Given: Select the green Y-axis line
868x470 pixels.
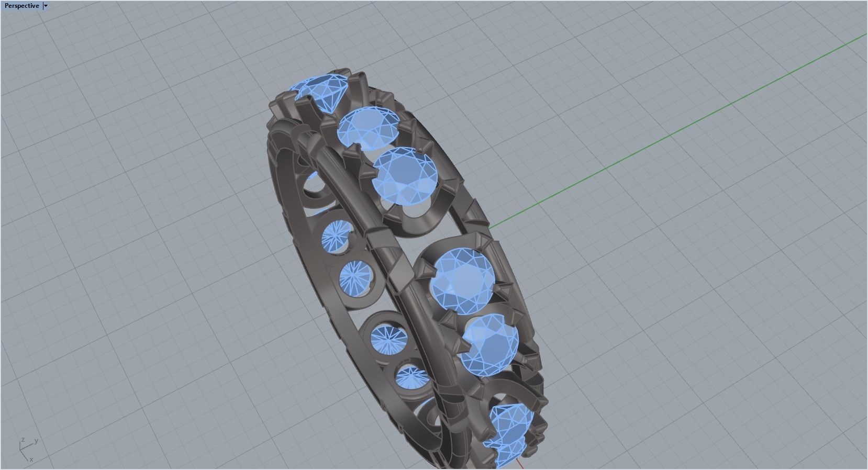Looking at the screenshot, I should [678, 131].
